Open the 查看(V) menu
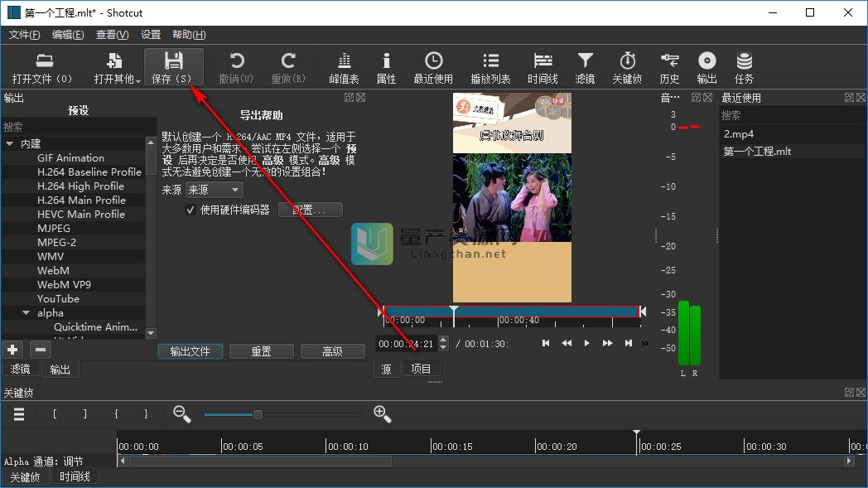 [112, 34]
